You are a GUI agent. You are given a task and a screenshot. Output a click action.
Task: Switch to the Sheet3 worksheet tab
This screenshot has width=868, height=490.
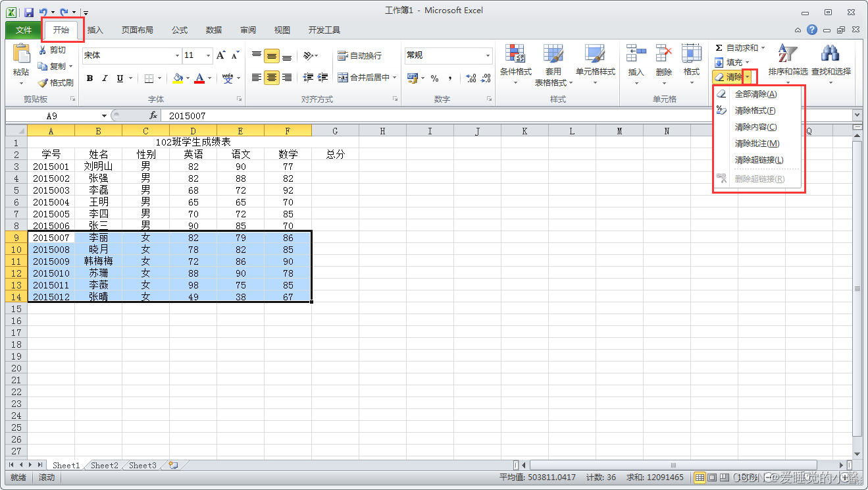(x=143, y=465)
